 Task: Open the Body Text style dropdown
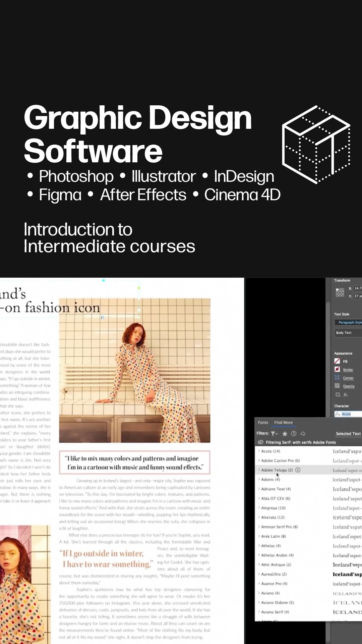[348, 333]
